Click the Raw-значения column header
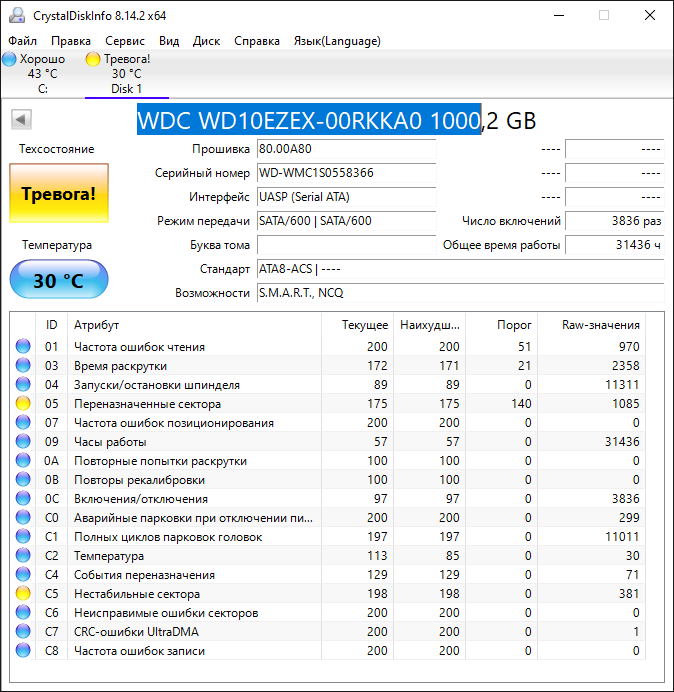674x692 pixels. (x=600, y=325)
